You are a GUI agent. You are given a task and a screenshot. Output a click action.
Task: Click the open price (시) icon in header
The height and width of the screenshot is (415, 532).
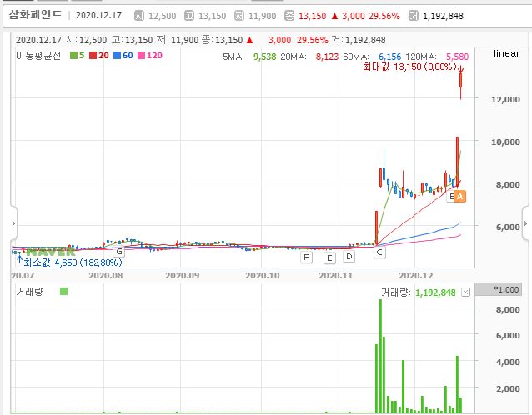point(139,16)
